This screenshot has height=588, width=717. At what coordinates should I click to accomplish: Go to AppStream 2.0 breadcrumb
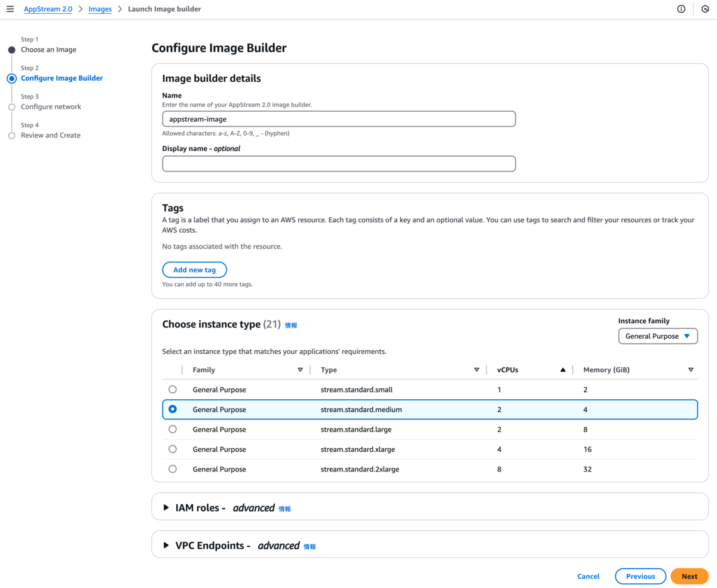[48, 9]
